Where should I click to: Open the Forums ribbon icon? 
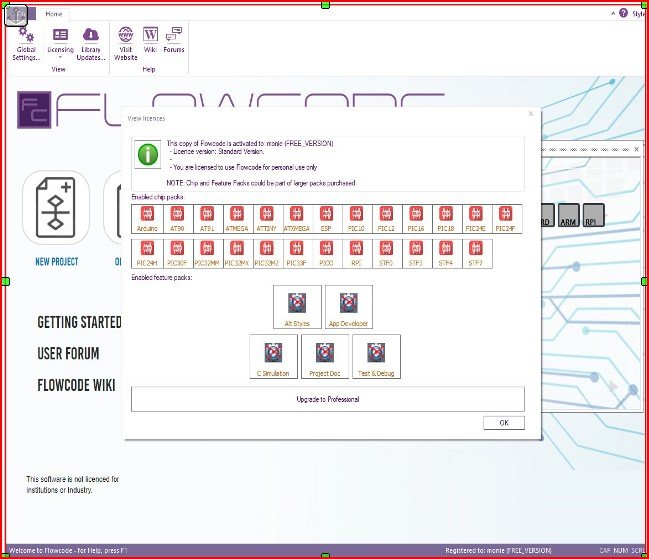174,34
